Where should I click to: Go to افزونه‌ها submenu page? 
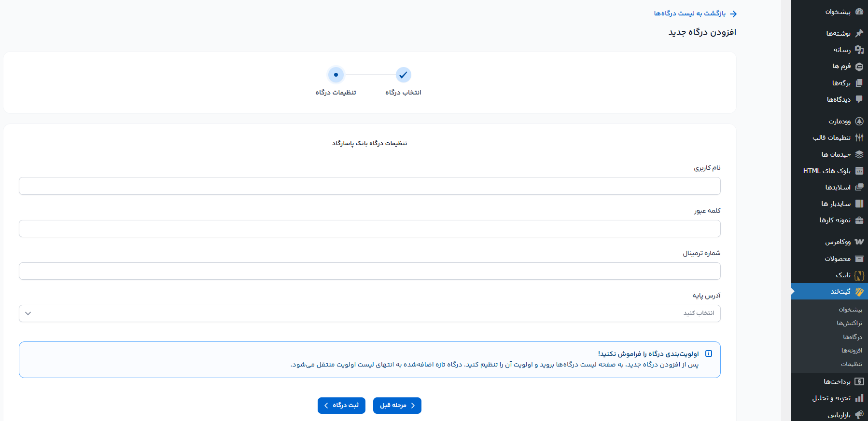tap(852, 351)
